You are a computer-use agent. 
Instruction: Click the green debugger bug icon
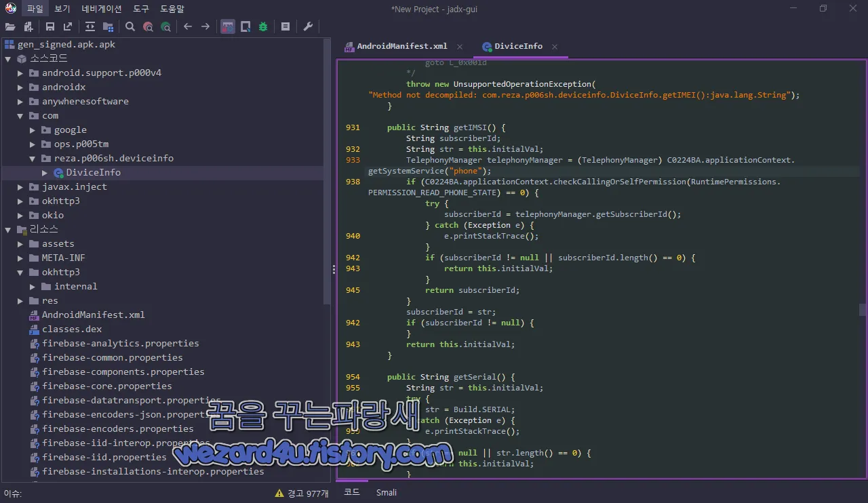(x=263, y=26)
